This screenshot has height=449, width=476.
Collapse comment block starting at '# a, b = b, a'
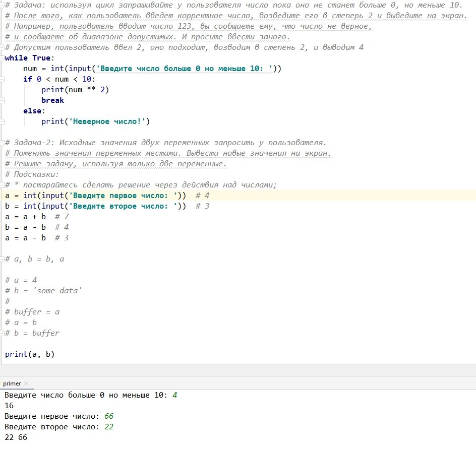tap(2, 259)
